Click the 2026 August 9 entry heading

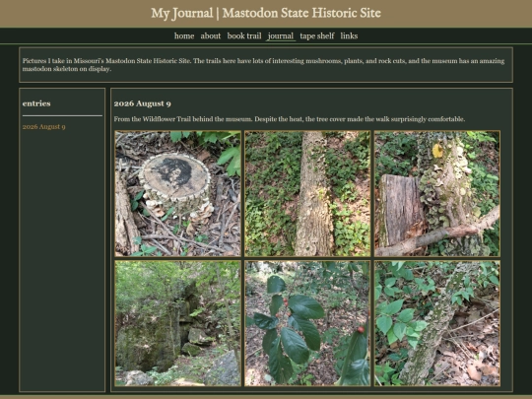click(143, 103)
